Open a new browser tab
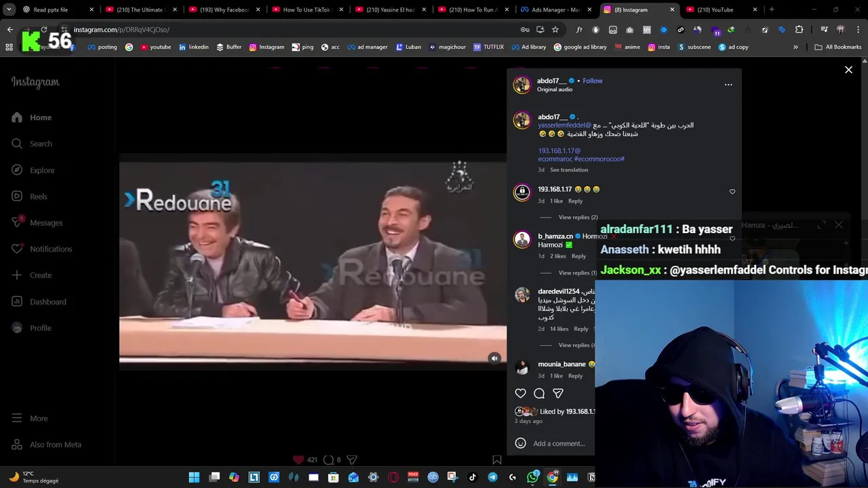 coord(772,9)
